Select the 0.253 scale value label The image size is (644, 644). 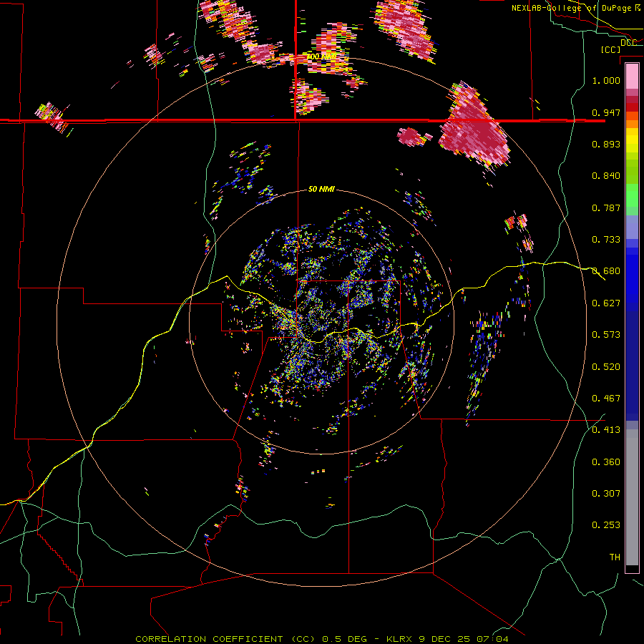(x=606, y=525)
